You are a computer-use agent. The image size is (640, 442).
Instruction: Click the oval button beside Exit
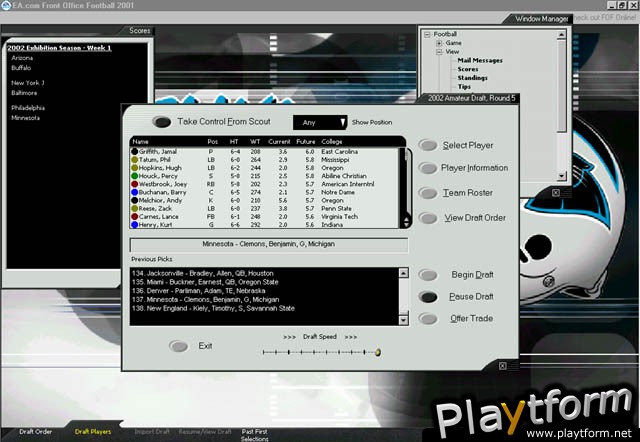[x=178, y=346]
